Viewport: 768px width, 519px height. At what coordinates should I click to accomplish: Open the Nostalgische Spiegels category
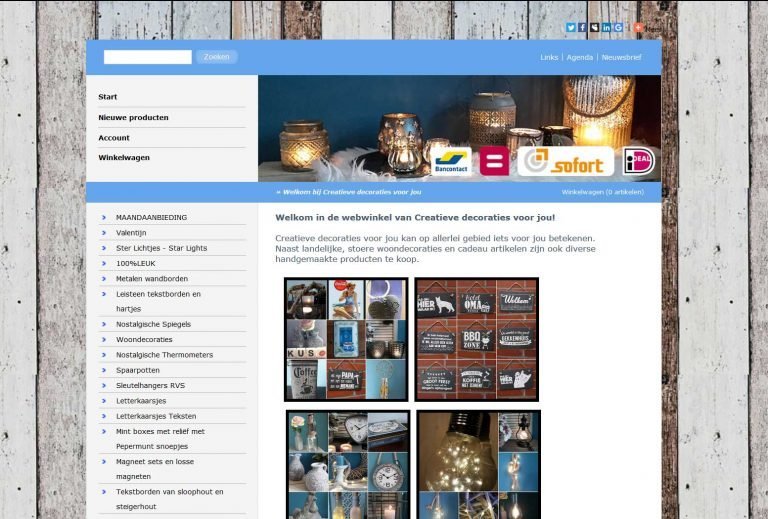point(153,324)
